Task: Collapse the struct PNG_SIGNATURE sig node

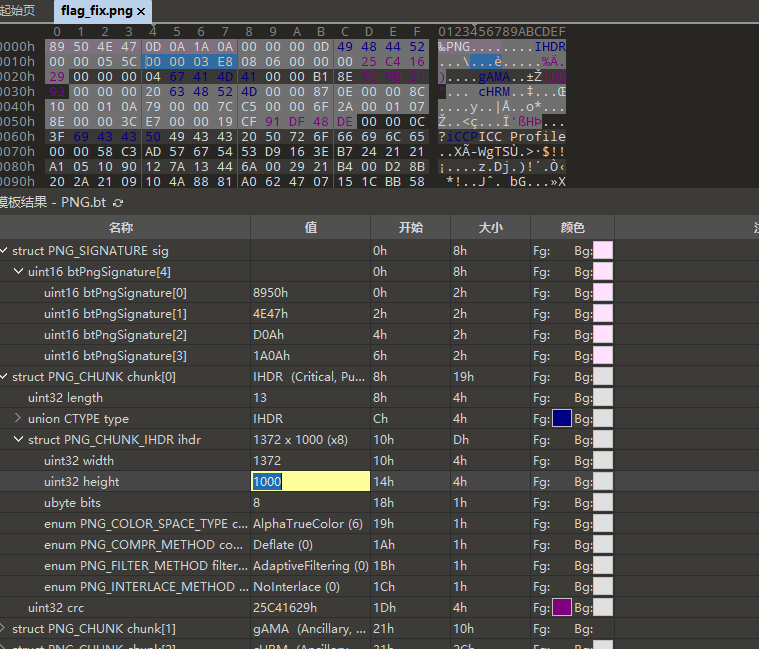Action: click(5, 251)
